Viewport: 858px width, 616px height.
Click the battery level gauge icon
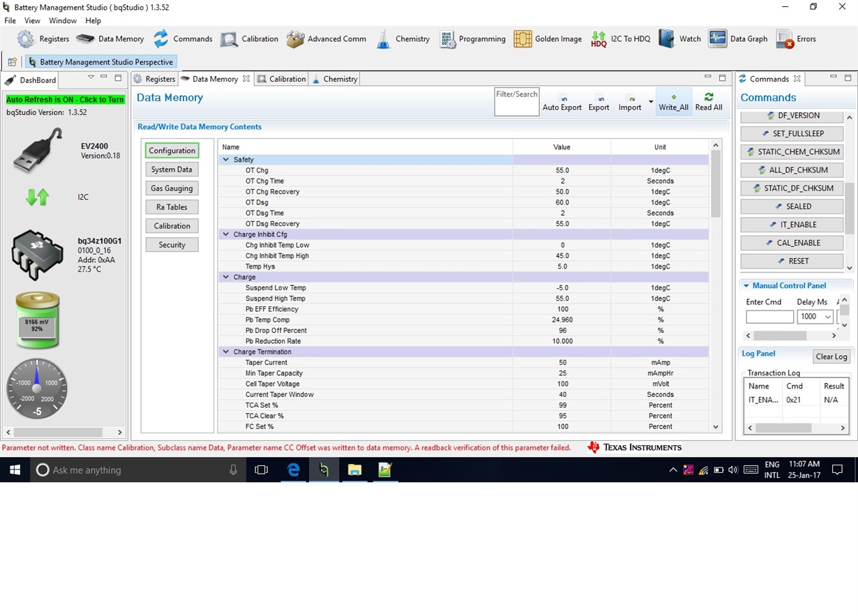[x=38, y=320]
